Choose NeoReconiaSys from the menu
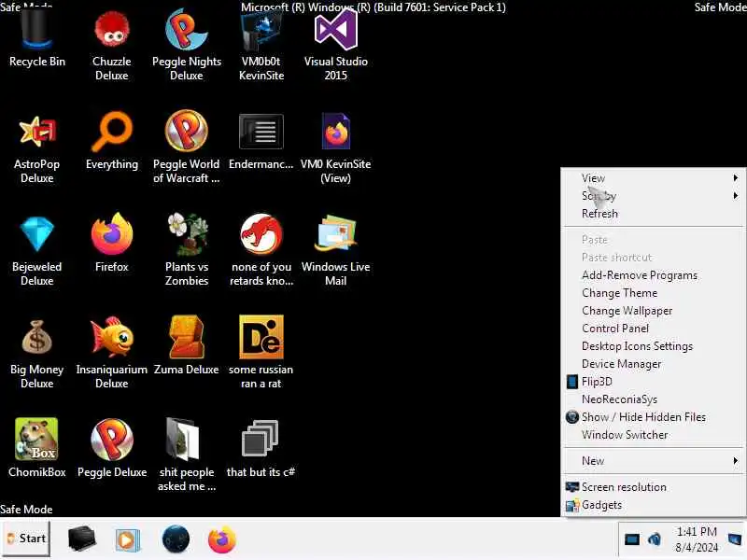747x560 pixels. click(652, 399)
